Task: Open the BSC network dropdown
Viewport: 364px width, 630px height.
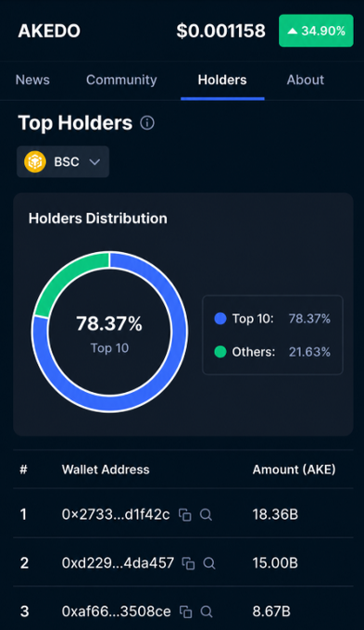Action: (63, 162)
